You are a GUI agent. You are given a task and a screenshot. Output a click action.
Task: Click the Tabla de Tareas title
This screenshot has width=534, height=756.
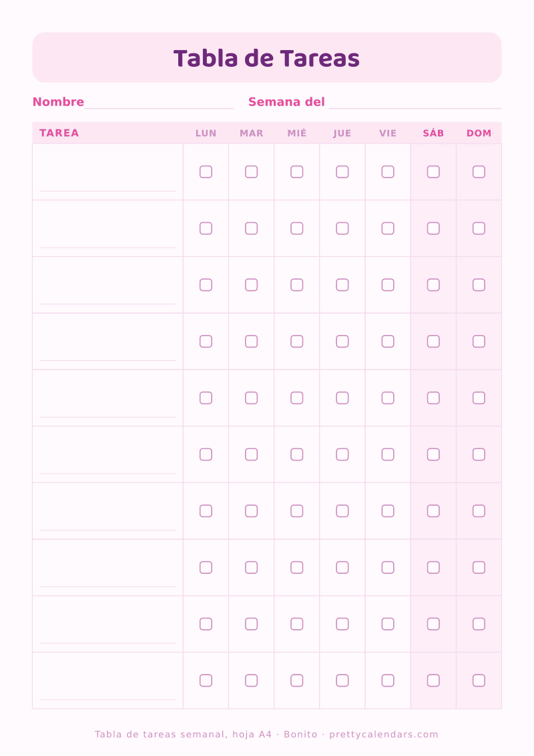[267, 58]
